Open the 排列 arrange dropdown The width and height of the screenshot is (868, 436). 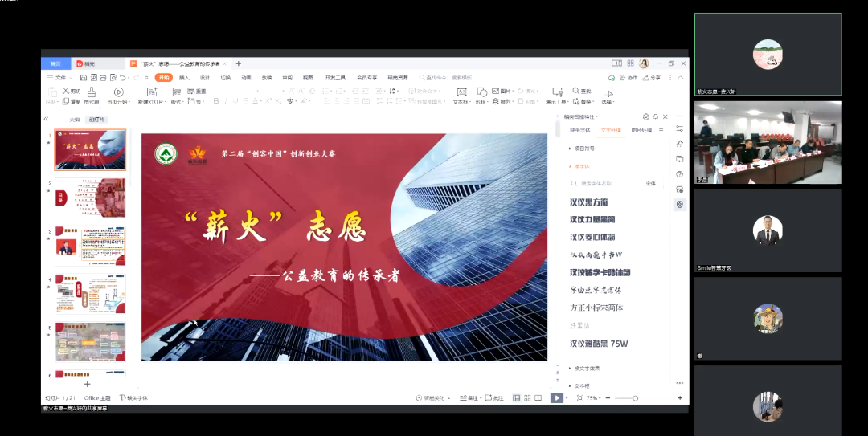(x=502, y=102)
